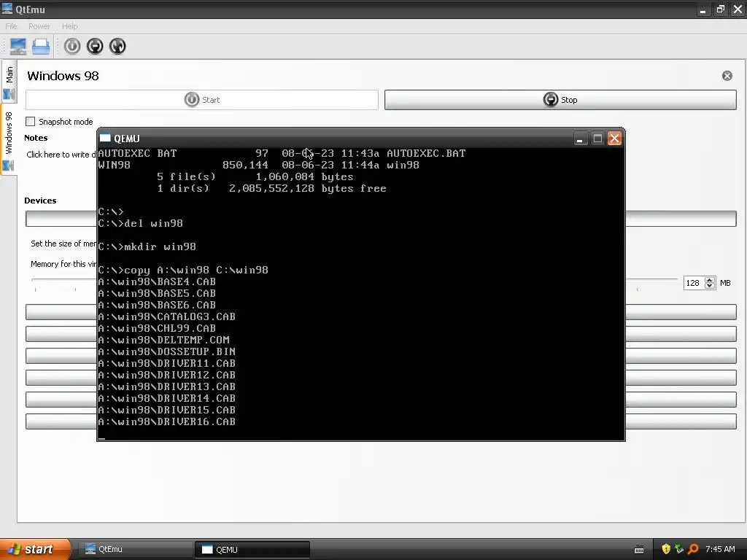Image resolution: width=747 pixels, height=560 pixels.
Task: Click the orange magnifier tray icon
Action: [693, 549]
